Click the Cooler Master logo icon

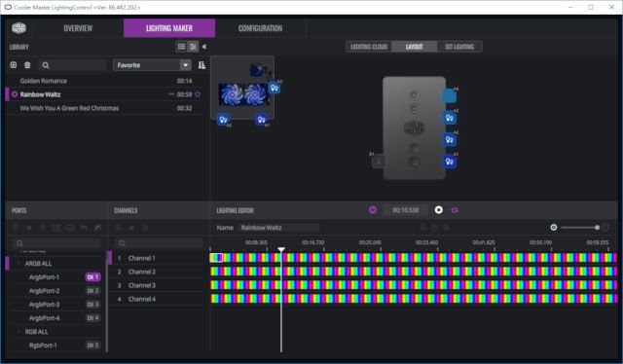(x=18, y=28)
